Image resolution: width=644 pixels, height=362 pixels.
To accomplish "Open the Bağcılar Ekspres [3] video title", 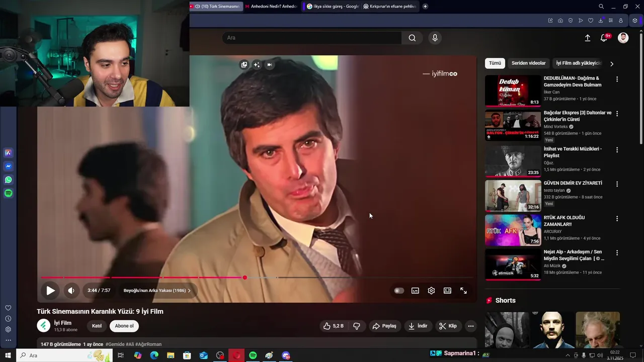I will (578, 116).
